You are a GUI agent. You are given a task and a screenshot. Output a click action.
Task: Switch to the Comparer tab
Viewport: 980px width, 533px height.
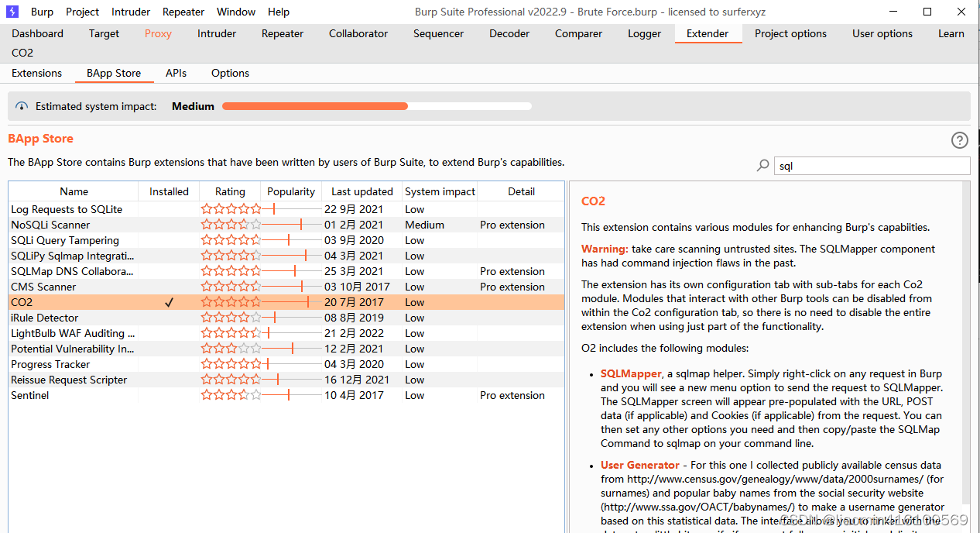pyautogui.click(x=578, y=33)
